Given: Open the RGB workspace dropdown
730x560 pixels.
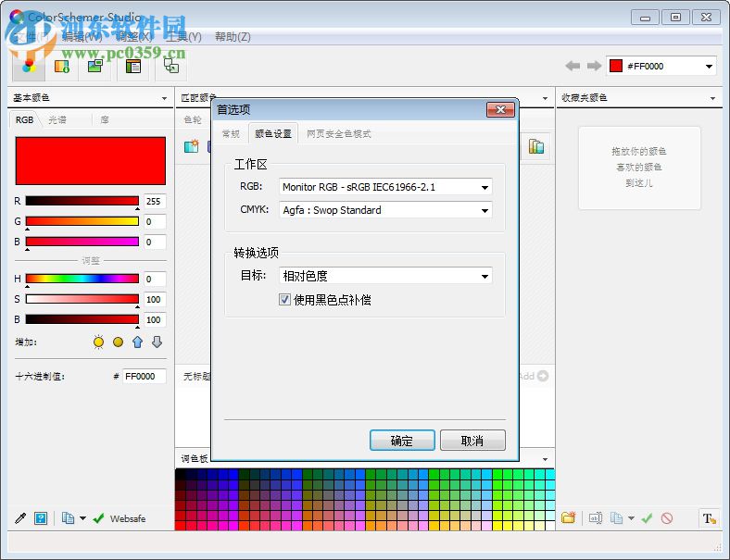Looking at the screenshot, I should pyautogui.click(x=485, y=188).
